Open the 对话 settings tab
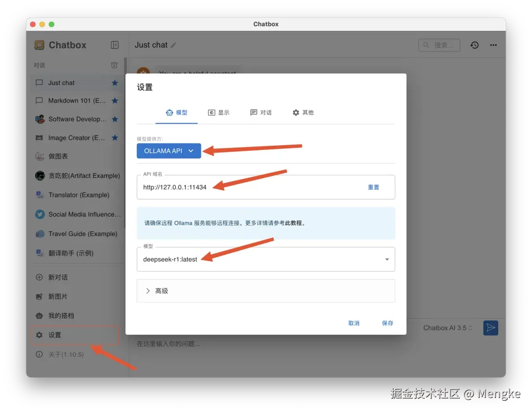The width and height of the screenshot is (532, 412). coord(260,112)
